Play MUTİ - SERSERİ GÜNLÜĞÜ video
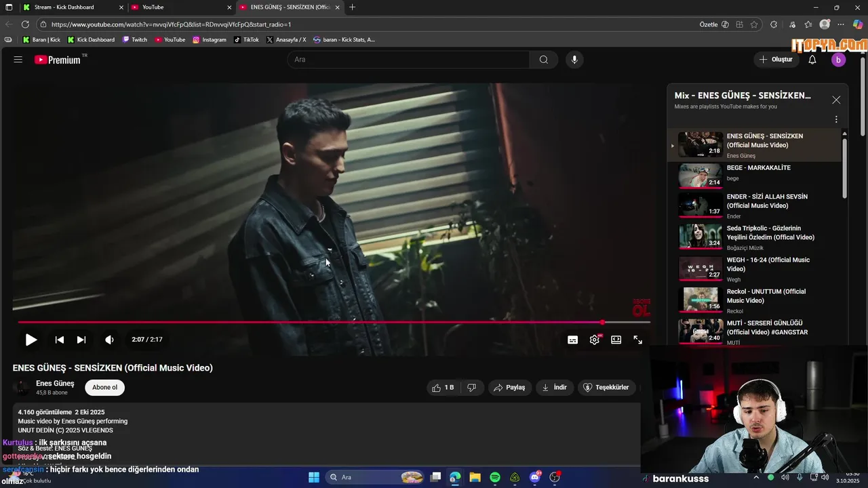This screenshot has width=868, height=488. click(x=754, y=331)
